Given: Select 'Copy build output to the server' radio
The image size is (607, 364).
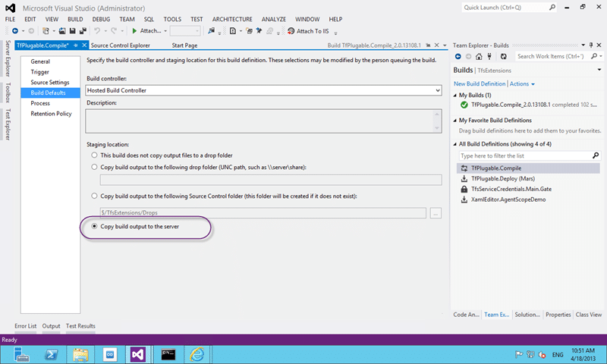Looking at the screenshot, I should (x=94, y=226).
